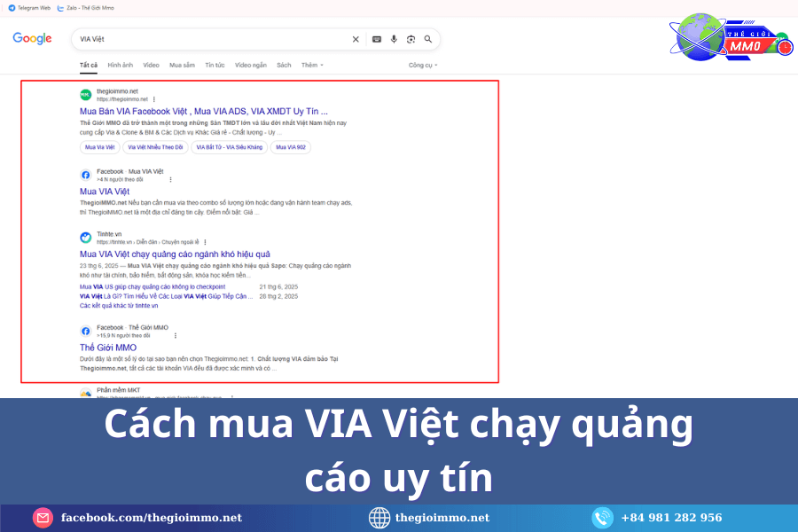Switch to the Hình ảnh tab
Image resolution: width=798 pixels, height=532 pixels.
point(121,65)
